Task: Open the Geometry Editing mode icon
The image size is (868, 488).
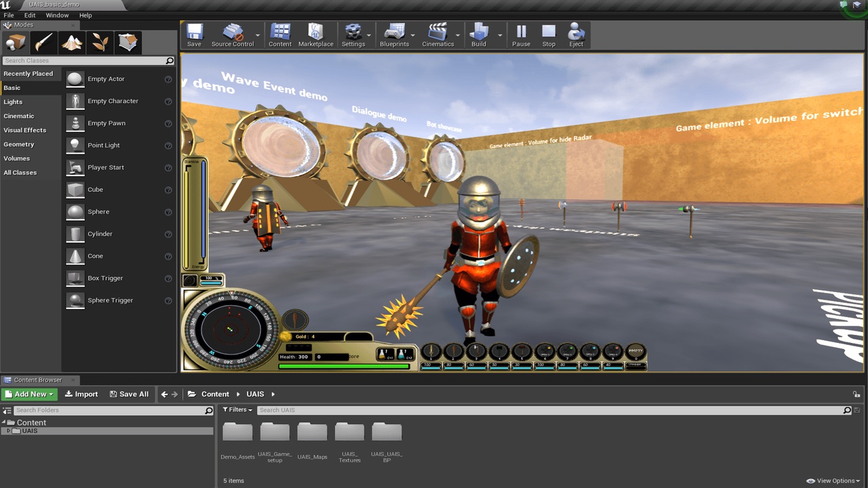Action: 128,43
